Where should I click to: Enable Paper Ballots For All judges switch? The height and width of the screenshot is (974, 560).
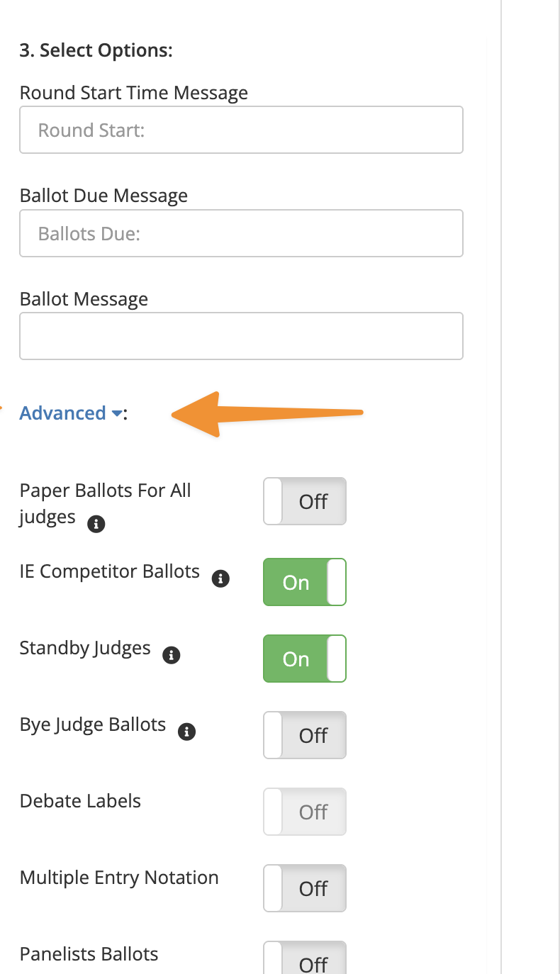tap(305, 501)
